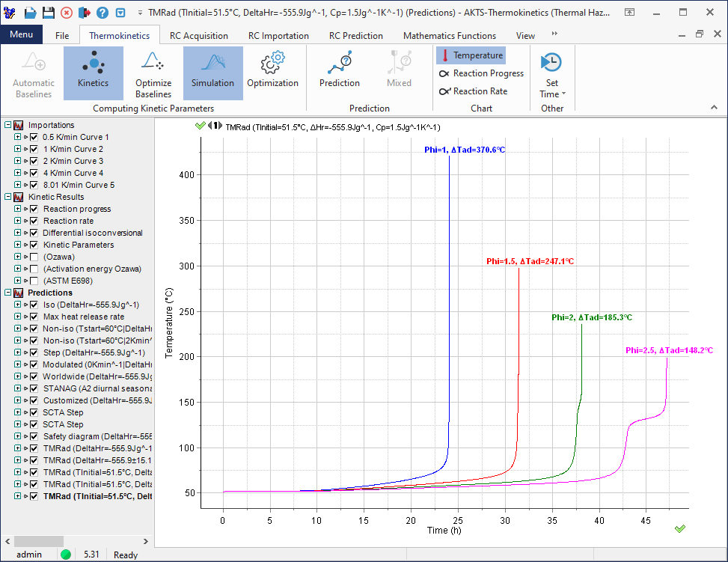
Task: Uncheck the Reaction progress checkbox
Action: click(34, 209)
